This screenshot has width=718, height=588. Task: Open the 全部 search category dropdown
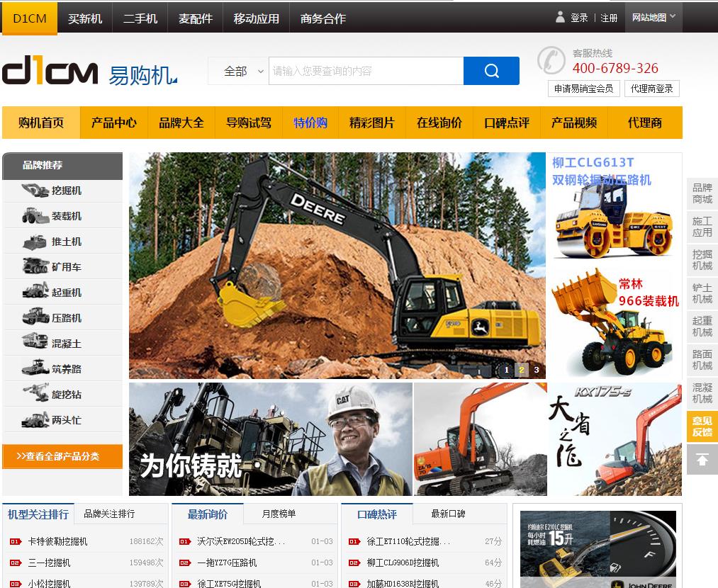[x=238, y=71]
